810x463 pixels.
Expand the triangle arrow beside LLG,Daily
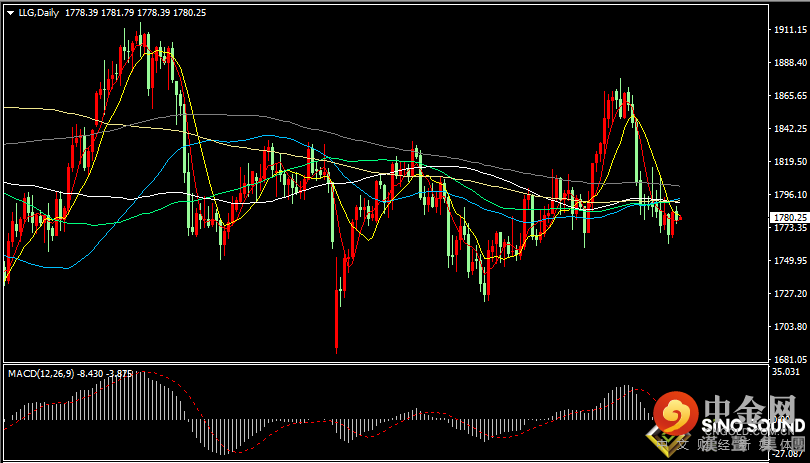[11, 13]
